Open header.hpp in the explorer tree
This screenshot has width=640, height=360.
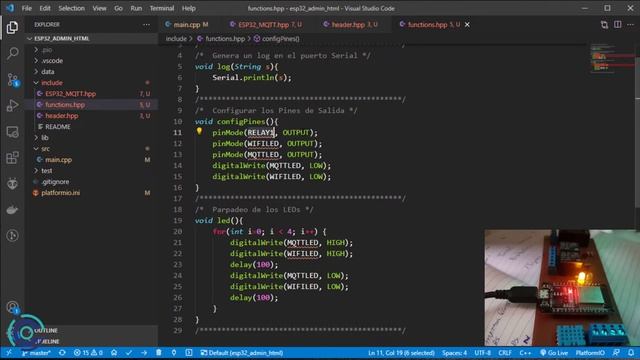click(x=62, y=116)
